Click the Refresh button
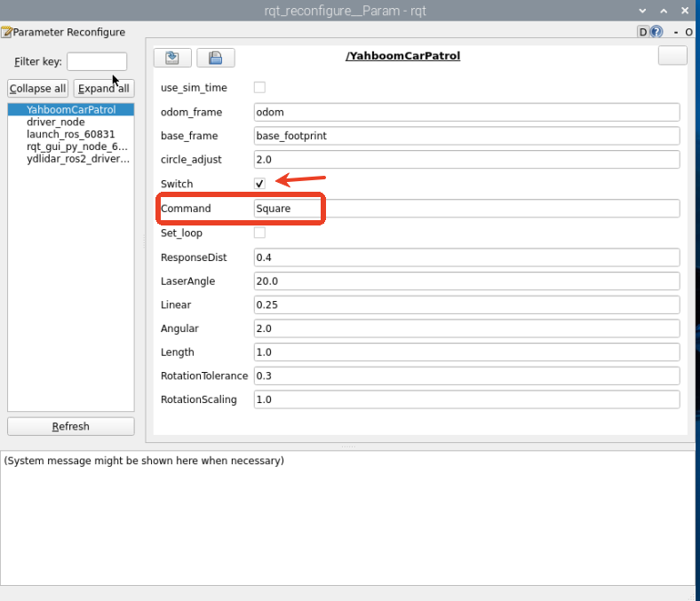700x601 pixels. [x=71, y=426]
